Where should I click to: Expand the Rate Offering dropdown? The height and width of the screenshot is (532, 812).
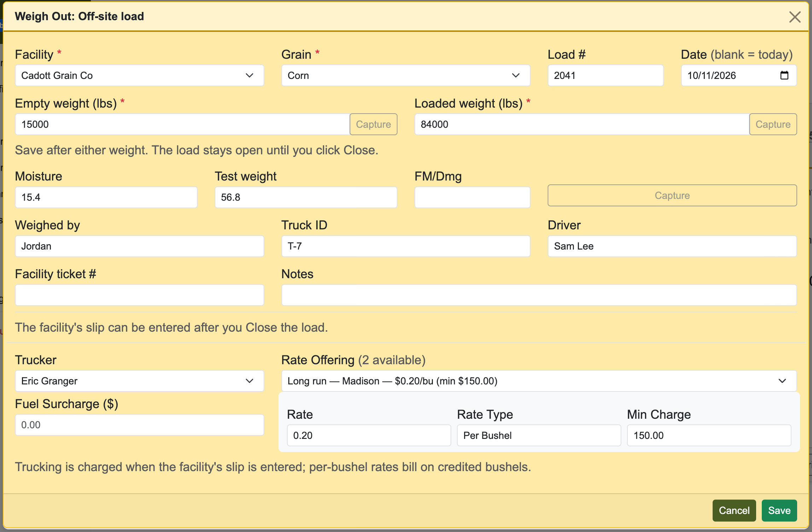pos(539,381)
